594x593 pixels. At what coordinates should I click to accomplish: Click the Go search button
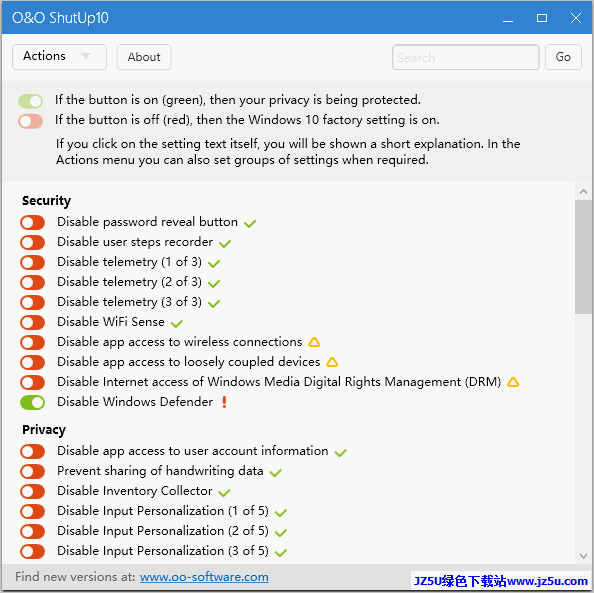tap(563, 57)
